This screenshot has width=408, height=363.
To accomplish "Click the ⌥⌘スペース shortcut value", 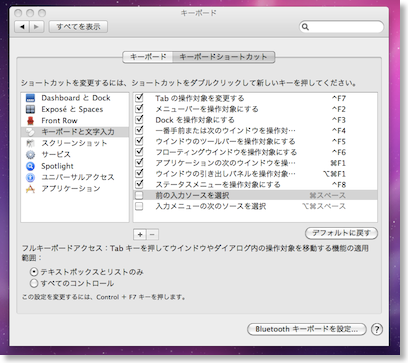I will tap(324, 206).
